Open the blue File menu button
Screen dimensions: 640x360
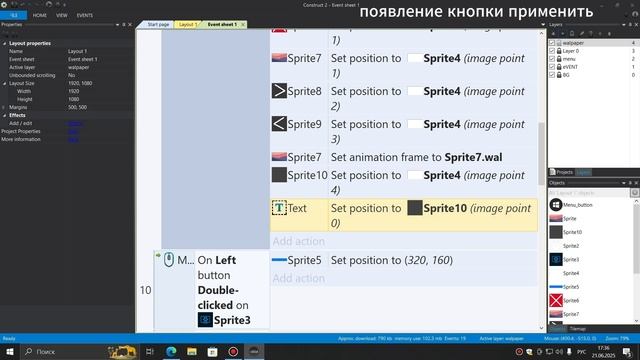point(13,16)
